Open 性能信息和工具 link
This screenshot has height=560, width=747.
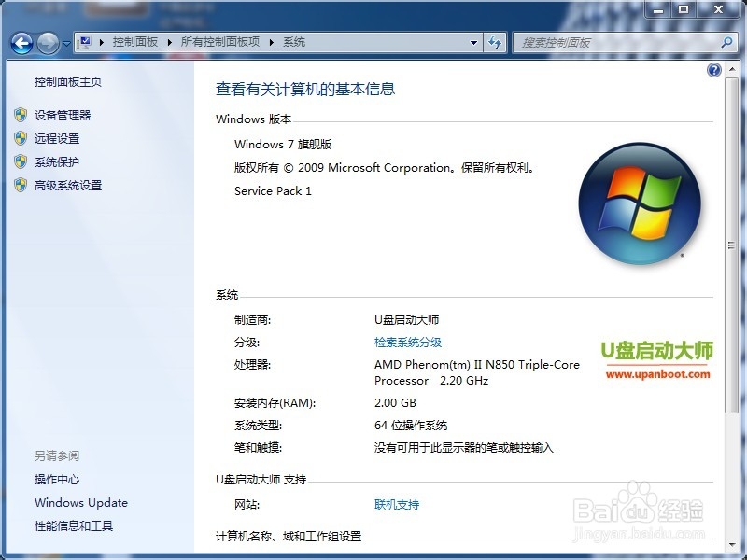click(74, 526)
